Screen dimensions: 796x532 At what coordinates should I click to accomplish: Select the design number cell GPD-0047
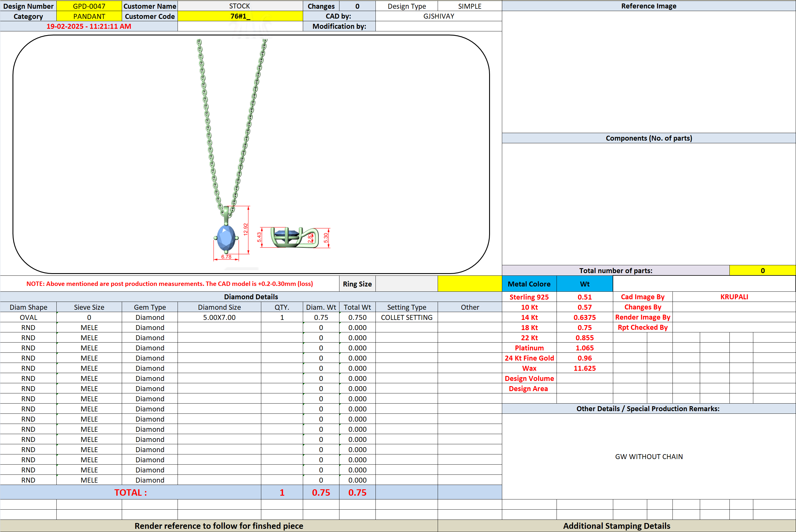89,6
